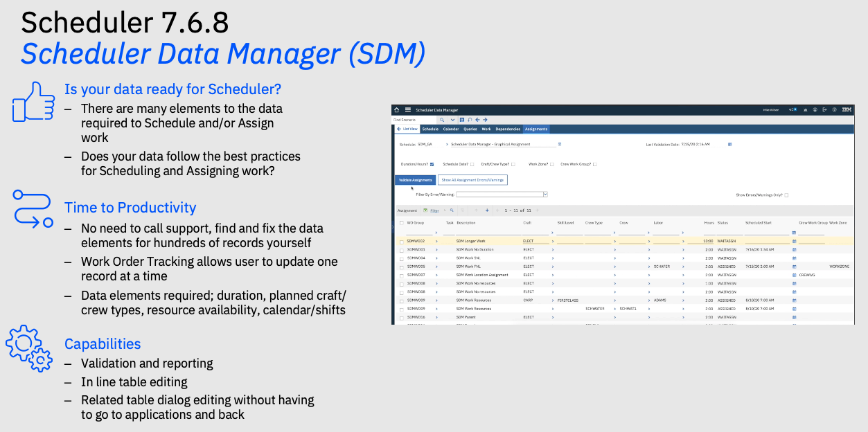This screenshot has width=868, height=432.
Task: Click the sign out icon in the header
Action: click(x=824, y=109)
